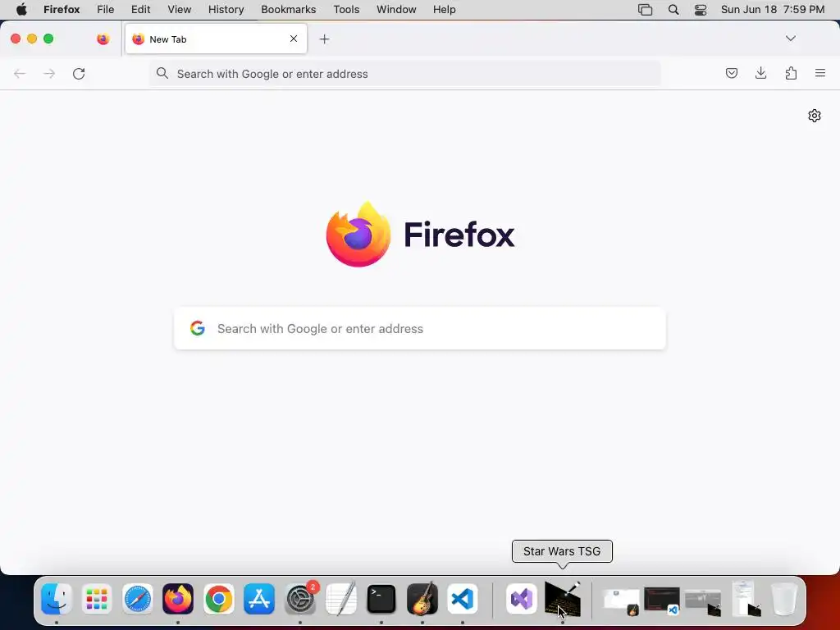
Task: Open the Downloads panel
Action: tap(760, 73)
